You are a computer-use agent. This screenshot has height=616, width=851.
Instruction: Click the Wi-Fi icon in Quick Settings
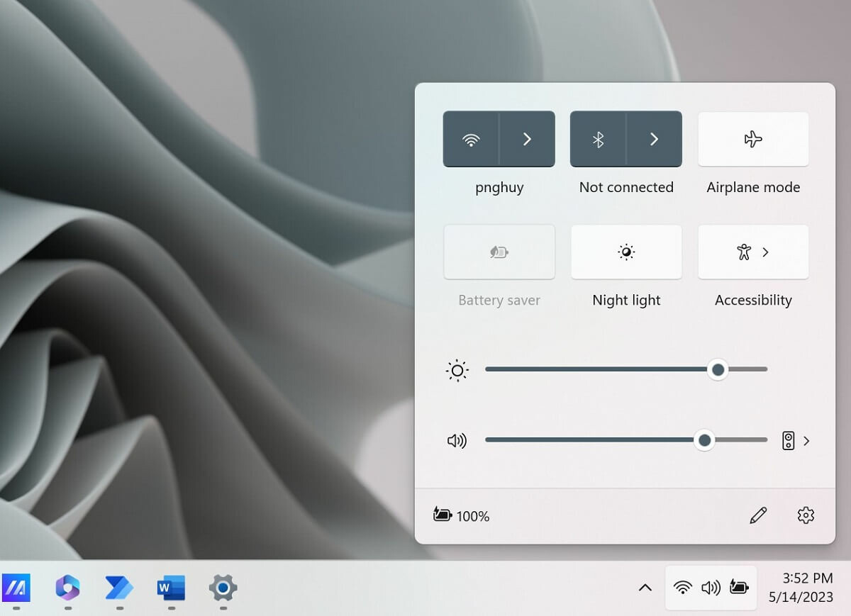pyautogui.click(x=471, y=139)
